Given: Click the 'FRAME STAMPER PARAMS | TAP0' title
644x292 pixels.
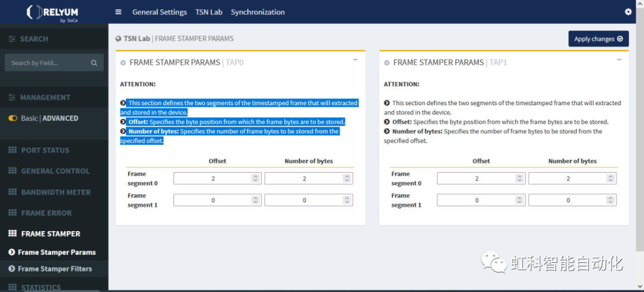Looking at the screenshot, I should [x=187, y=63].
